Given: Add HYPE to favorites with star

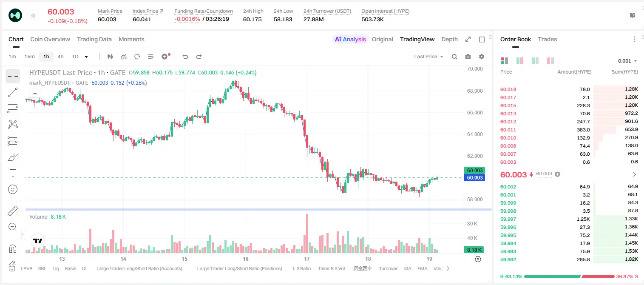Looking at the screenshot, I should pos(33,16).
